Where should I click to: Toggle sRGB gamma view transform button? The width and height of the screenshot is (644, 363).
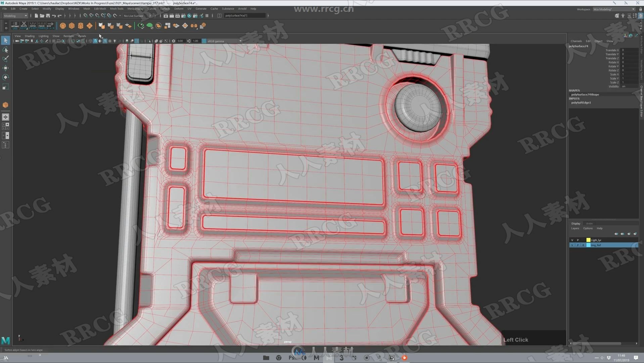click(x=204, y=41)
